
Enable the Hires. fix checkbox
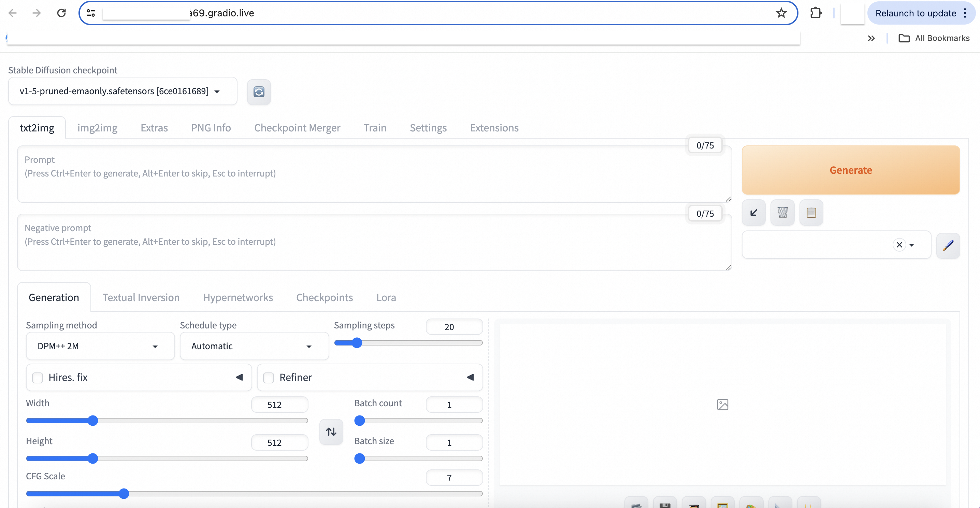37,378
